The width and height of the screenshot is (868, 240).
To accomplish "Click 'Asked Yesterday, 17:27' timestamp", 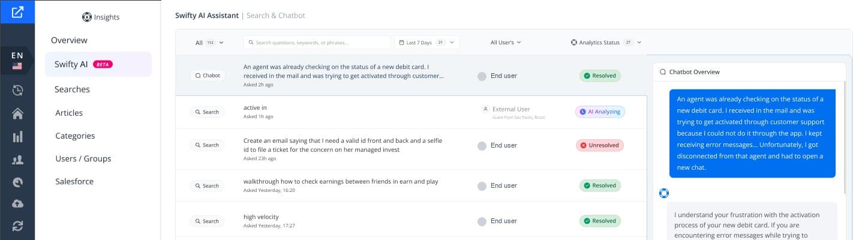I will click(269, 226).
